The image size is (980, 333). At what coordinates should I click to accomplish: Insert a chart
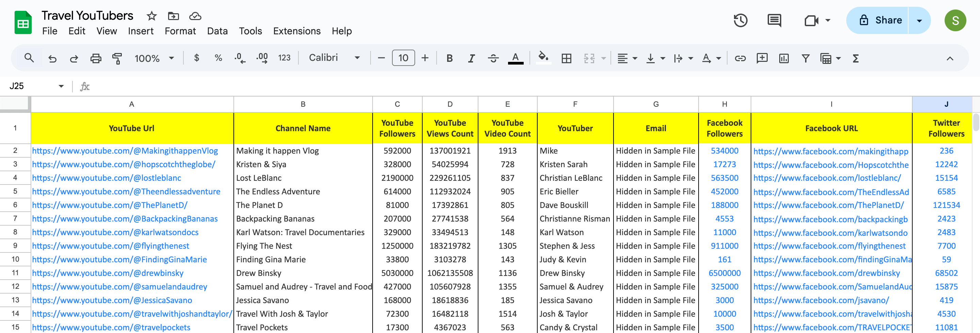[x=784, y=58]
